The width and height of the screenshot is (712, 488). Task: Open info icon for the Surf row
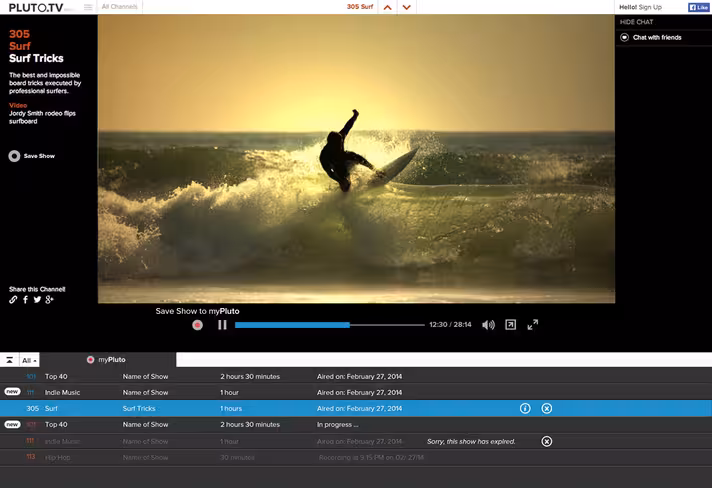[525, 408]
